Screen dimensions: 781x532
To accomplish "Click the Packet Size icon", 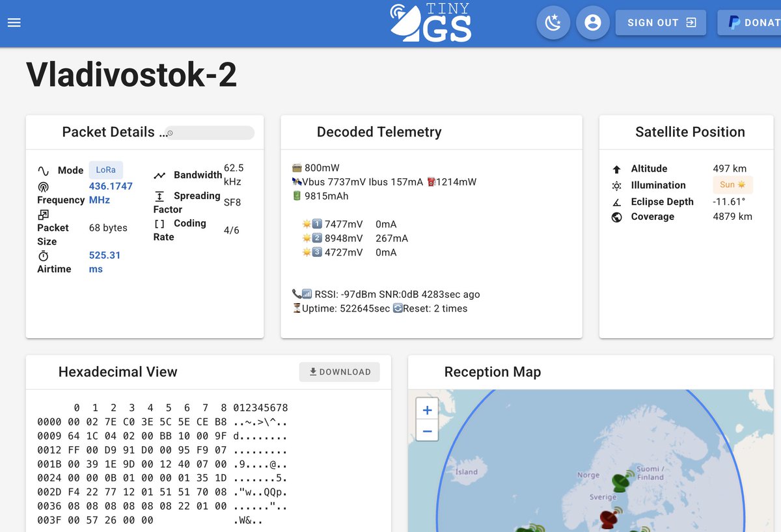I will (43, 214).
